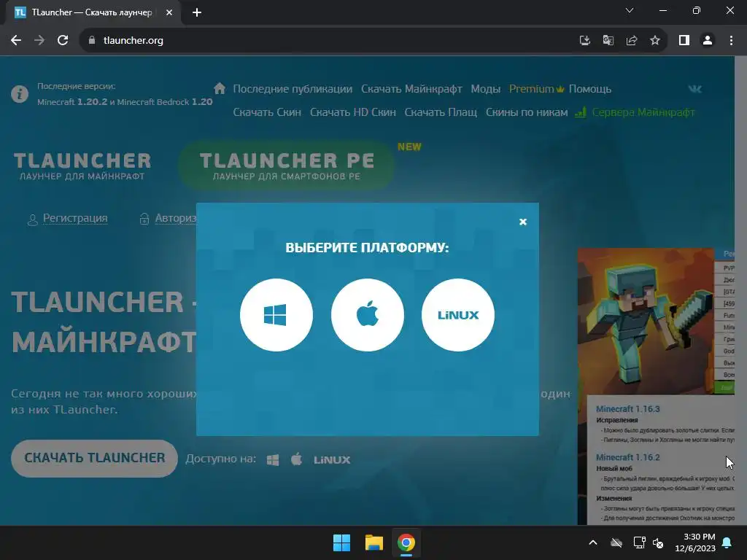Image resolution: width=747 pixels, height=560 pixels.
Task: Go back in Chrome
Action: pos(16,41)
